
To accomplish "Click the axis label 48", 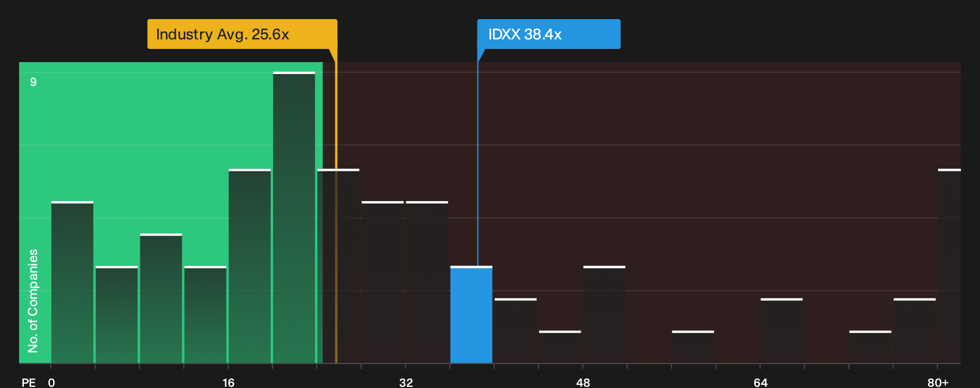I will tap(583, 382).
